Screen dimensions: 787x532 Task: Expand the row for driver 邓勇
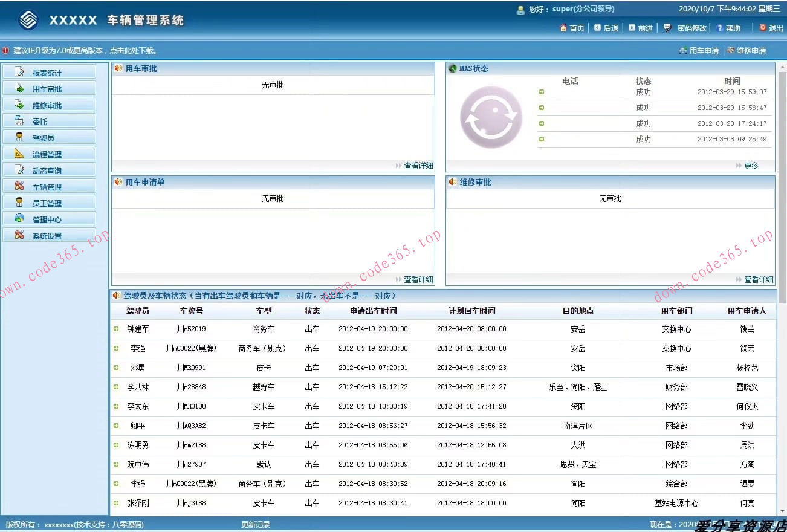pos(116,368)
